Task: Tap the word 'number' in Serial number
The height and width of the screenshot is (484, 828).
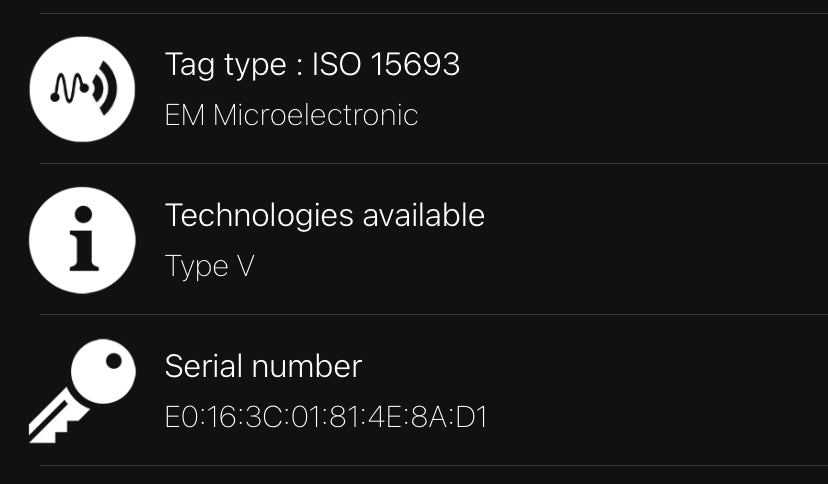Action: click(x=307, y=366)
